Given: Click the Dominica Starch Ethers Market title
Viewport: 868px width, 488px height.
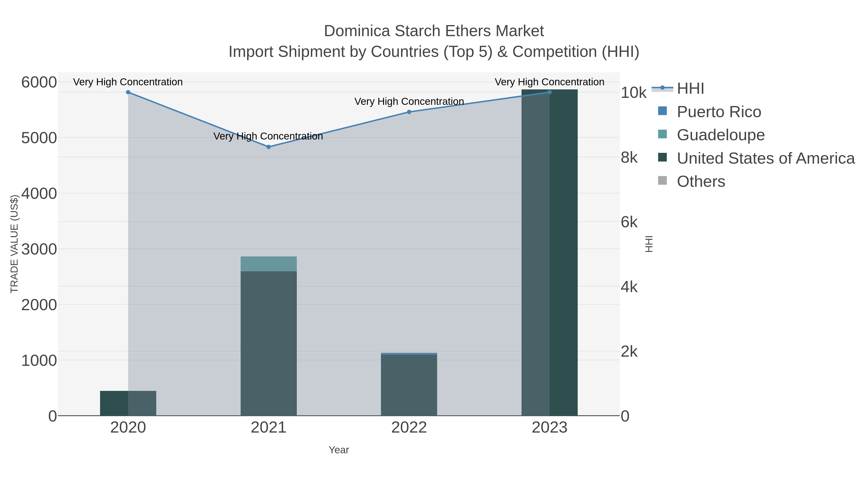Looking at the screenshot, I should 434,31.
